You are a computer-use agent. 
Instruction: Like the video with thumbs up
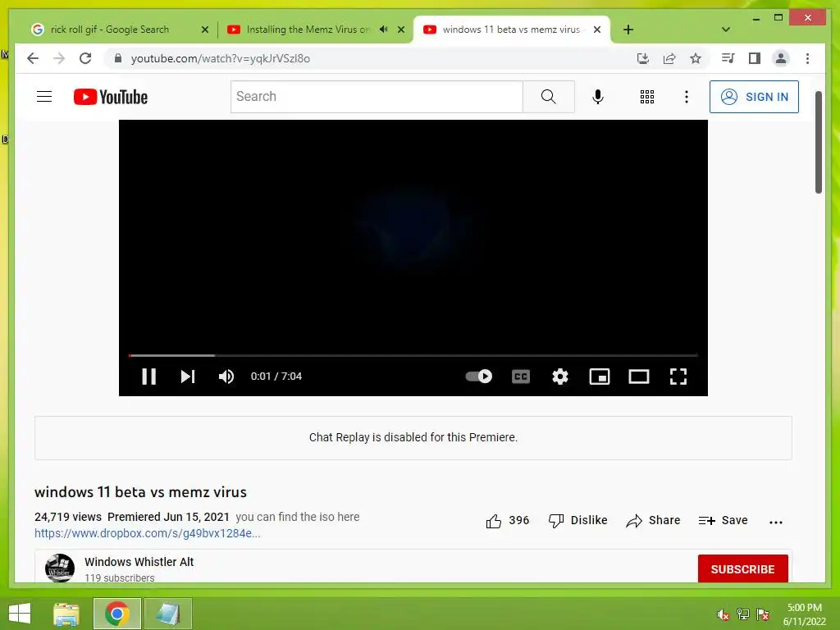click(x=507, y=521)
